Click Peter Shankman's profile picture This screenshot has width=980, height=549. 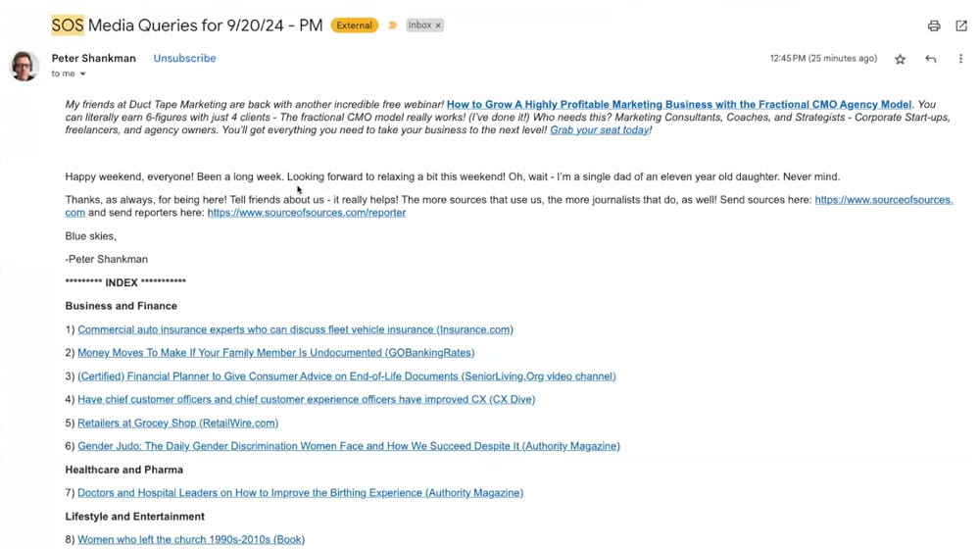tap(24, 66)
